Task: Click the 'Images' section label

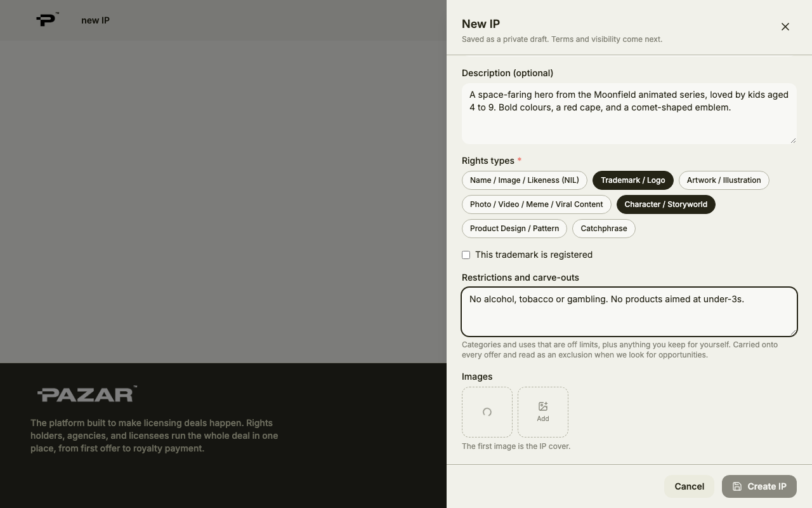Action: point(477,377)
